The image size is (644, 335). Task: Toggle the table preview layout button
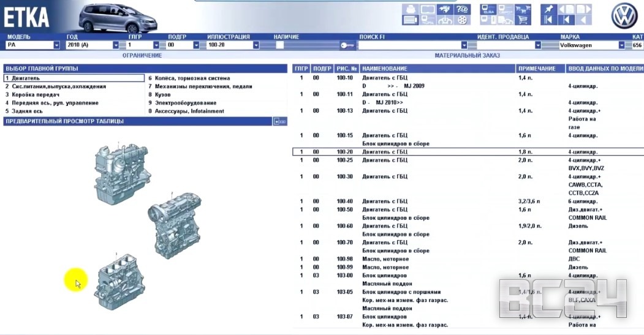pyautogui.click(x=279, y=121)
